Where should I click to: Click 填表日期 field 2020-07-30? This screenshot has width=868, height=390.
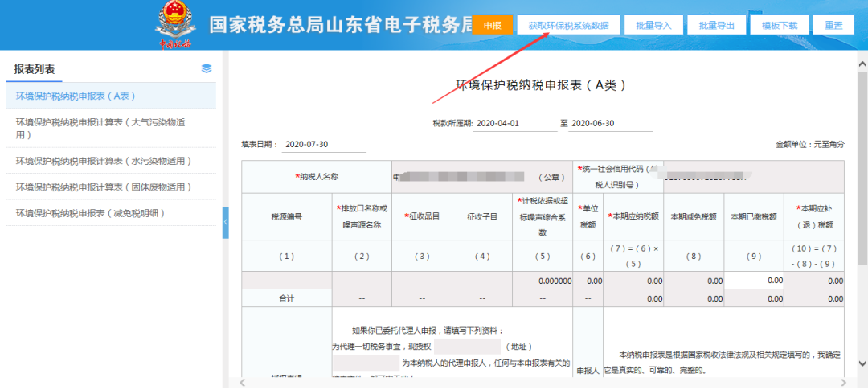(x=325, y=145)
